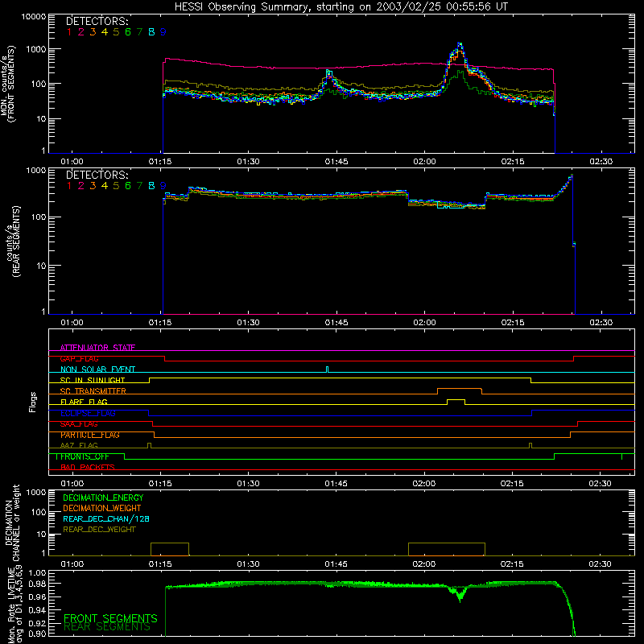644x644 pixels.
Task: Click the REAR_DEC_CHAN/128 legend entry
Action: [x=106, y=518]
